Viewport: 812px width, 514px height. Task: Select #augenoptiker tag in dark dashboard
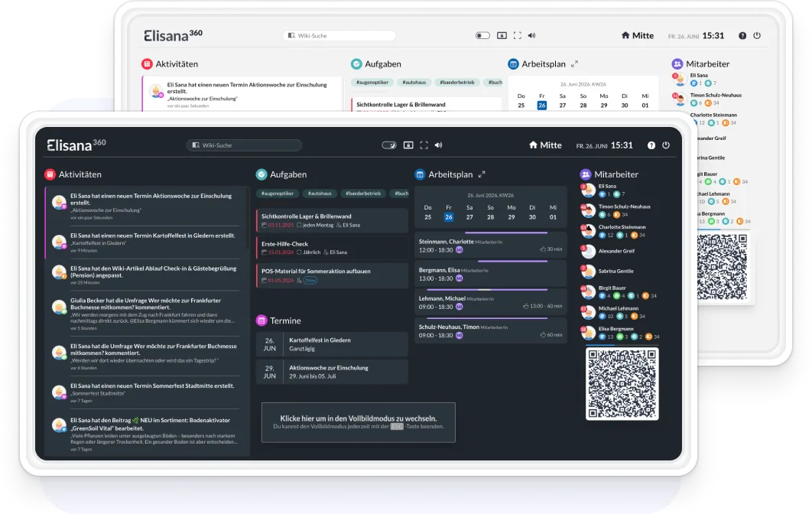(278, 194)
